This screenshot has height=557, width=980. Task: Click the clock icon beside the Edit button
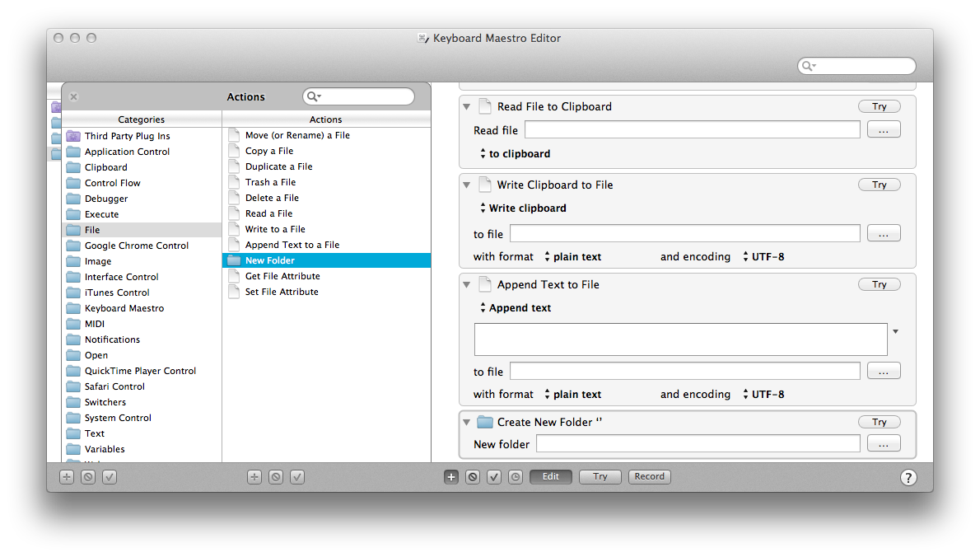515,477
